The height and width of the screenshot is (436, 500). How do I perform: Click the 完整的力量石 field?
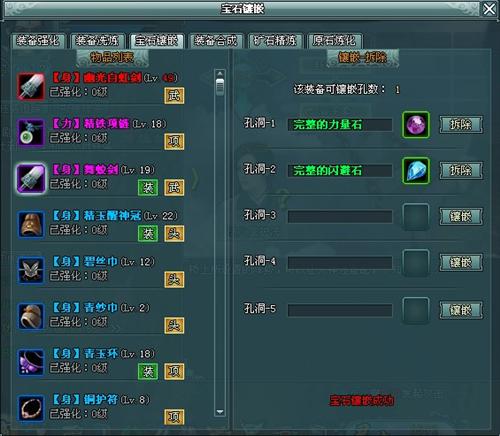point(340,125)
